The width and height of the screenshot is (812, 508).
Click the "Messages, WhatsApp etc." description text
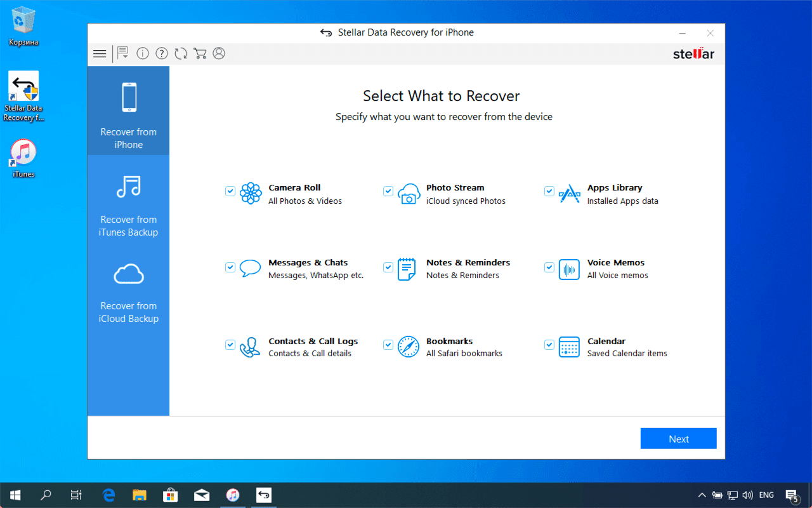(316, 276)
